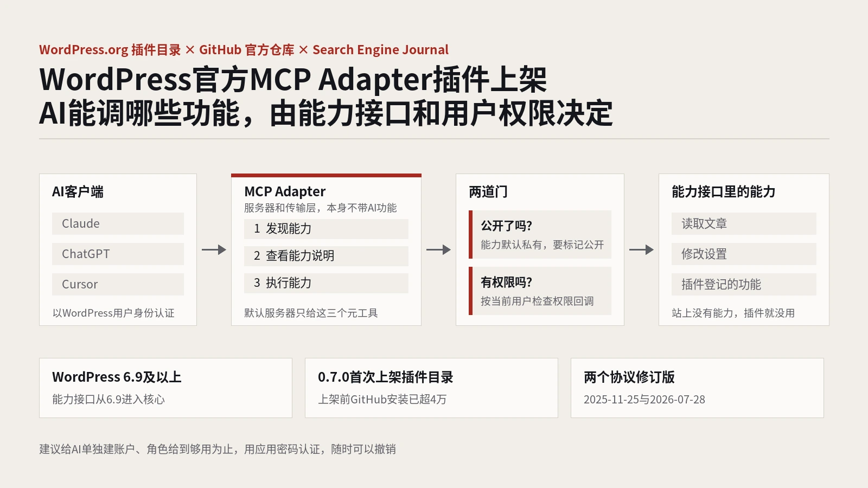The height and width of the screenshot is (488, 868).
Task: Select step '3 执行能力'
Action: tap(326, 283)
